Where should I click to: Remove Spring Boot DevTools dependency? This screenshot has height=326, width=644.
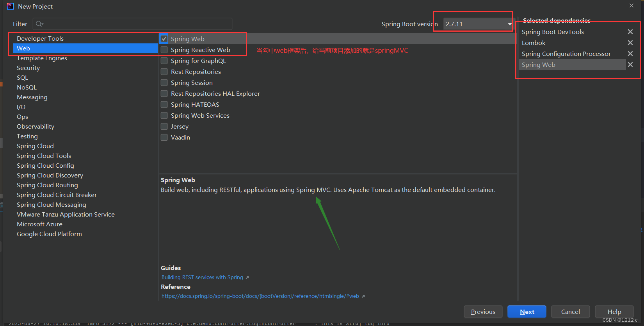630,32
